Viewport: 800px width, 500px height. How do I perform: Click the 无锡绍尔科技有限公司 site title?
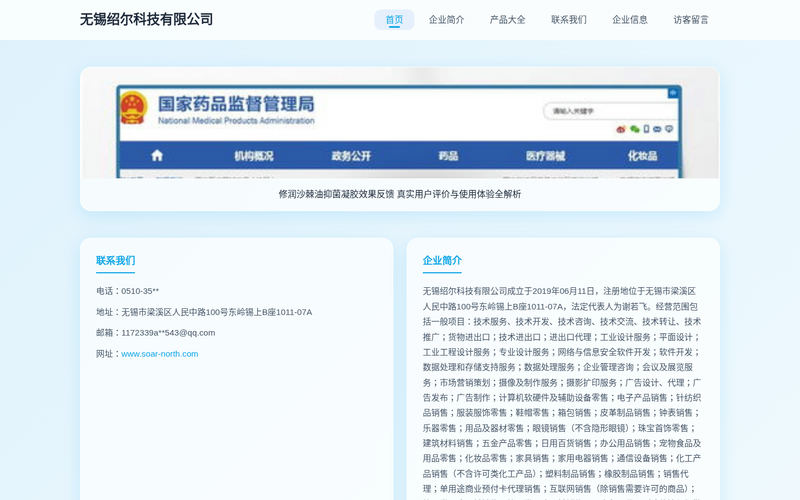146,19
